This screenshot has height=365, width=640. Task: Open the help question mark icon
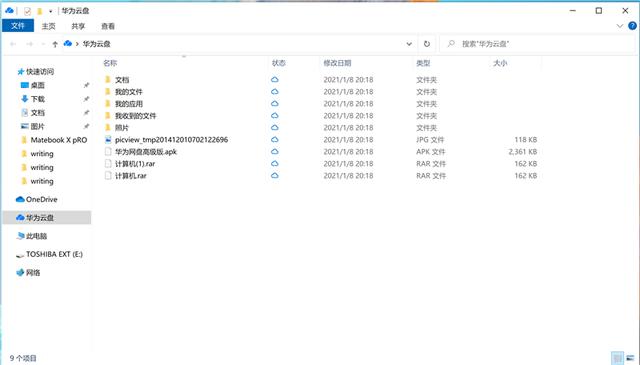(632, 26)
